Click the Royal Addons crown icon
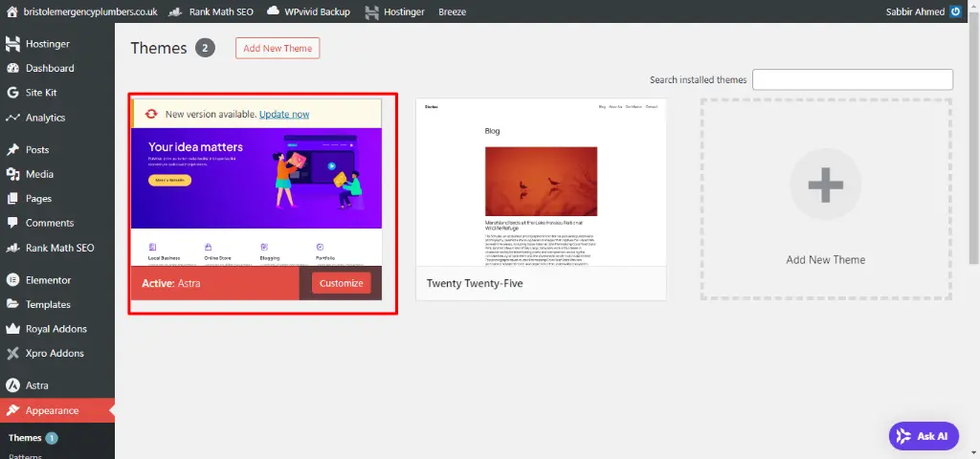The width and height of the screenshot is (980, 459). tap(12, 329)
